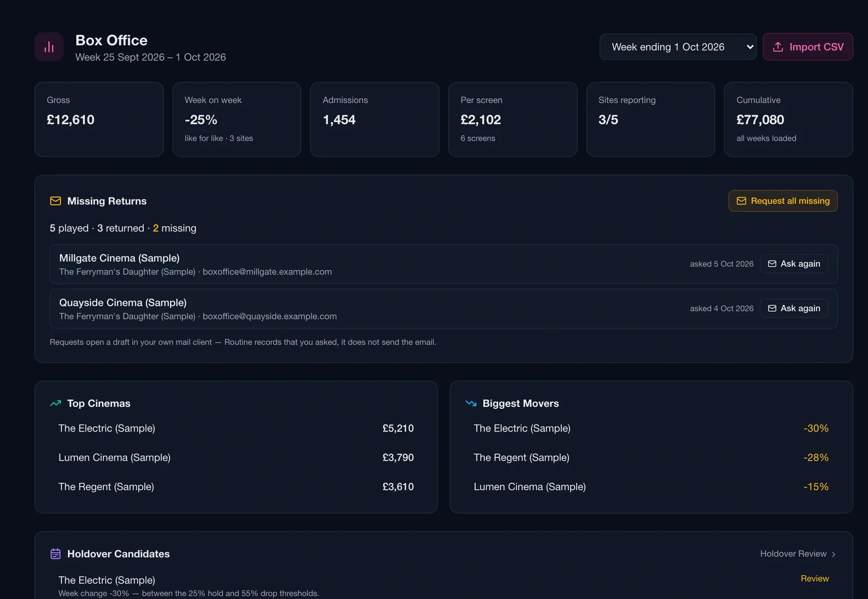Viewport: 868px width, 599px height.
Task: Click the Box Office bar chart logo icon
Action: (49, 47)
